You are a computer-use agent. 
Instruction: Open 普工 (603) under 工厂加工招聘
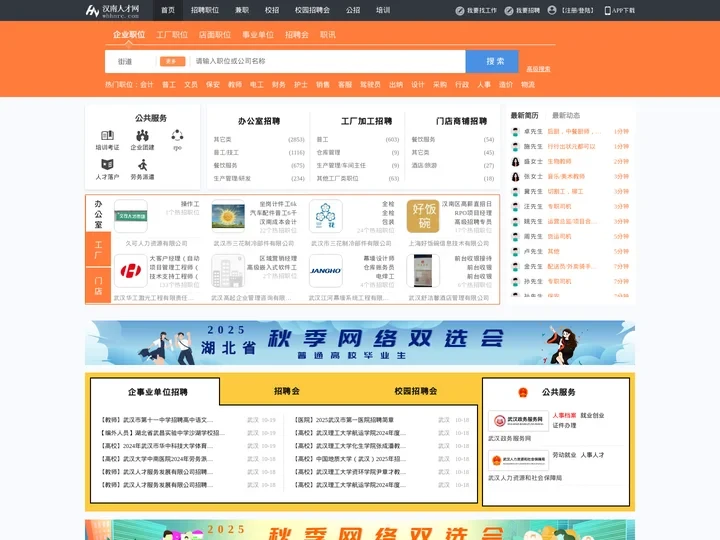tap(358, 140)
